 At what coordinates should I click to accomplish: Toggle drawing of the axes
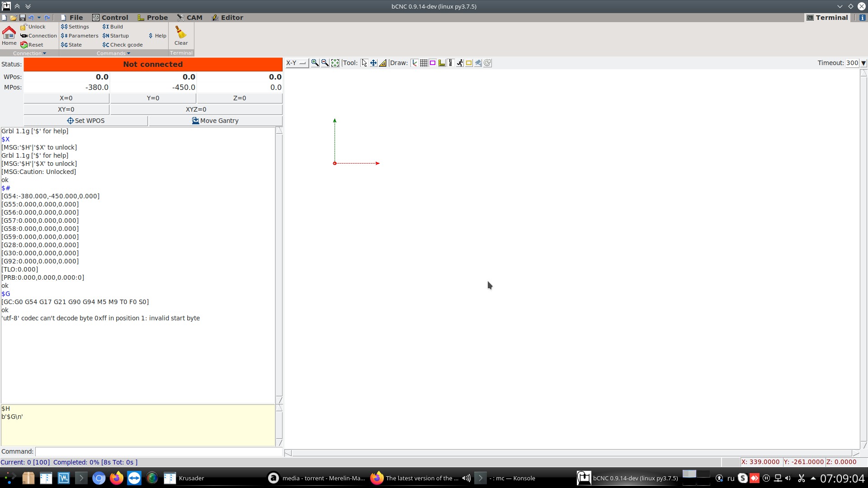click(414, 63)
